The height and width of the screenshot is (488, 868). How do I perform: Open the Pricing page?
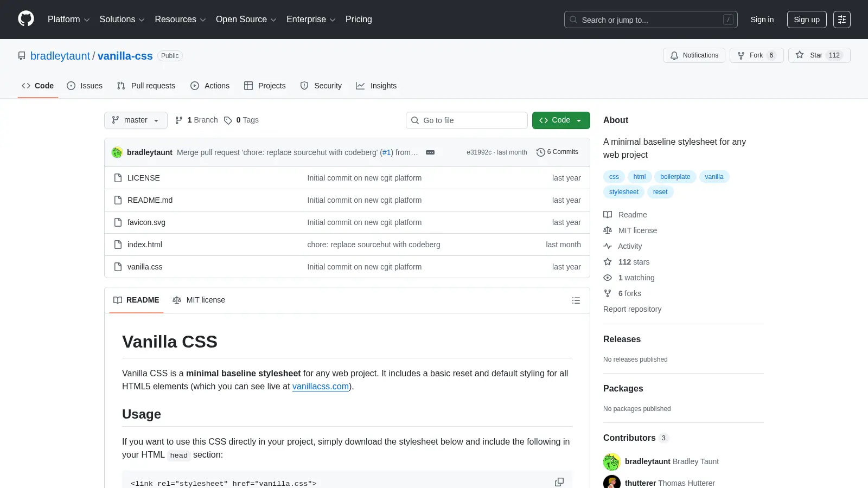(x=359, y=20)
